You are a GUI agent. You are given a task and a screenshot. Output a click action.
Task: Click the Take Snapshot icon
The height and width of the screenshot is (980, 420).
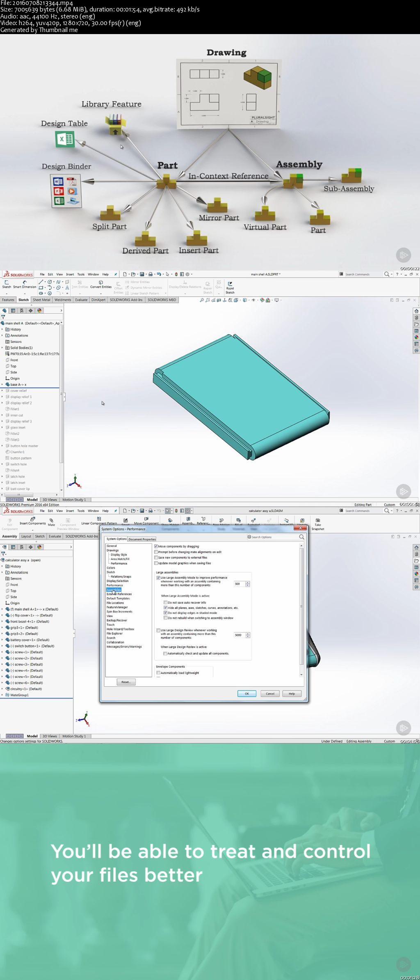[x=318, y=524]
